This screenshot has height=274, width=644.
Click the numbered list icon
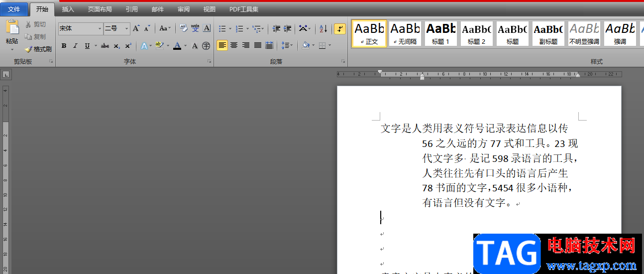point(239,28)
